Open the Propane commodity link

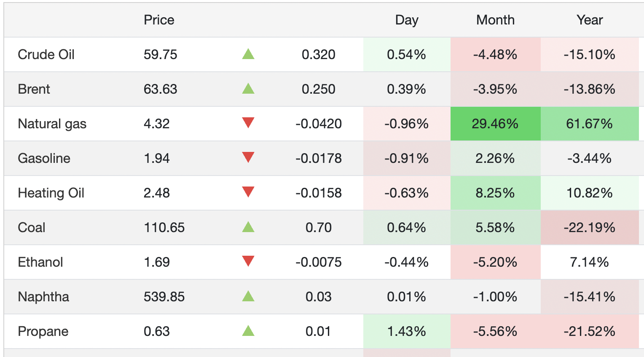43,331
